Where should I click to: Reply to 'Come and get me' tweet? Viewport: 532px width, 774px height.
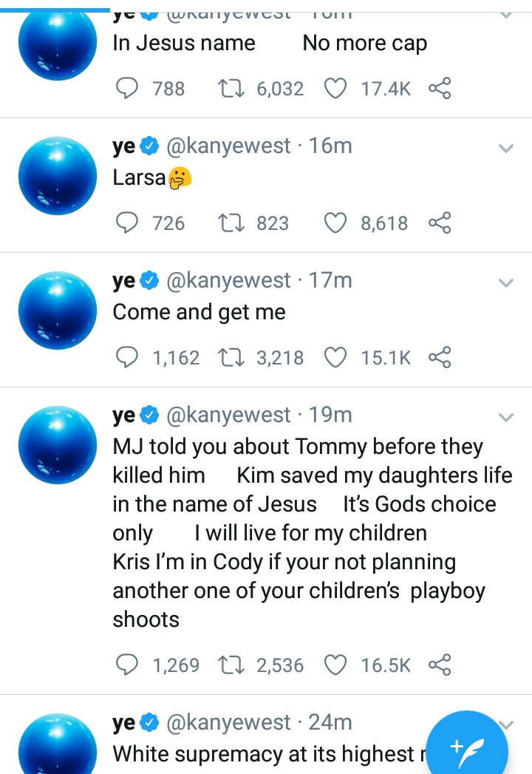[128, 358]
